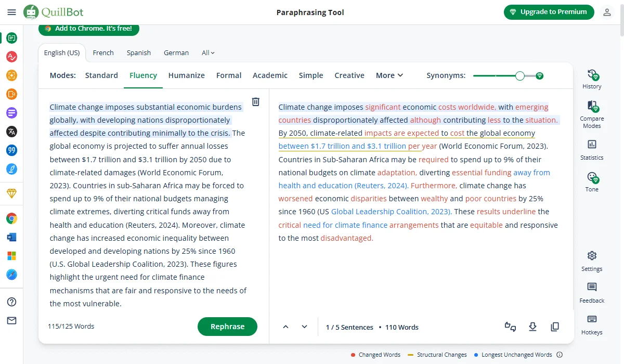Open the Grammar Checker from the sidebar

[11, 57]
